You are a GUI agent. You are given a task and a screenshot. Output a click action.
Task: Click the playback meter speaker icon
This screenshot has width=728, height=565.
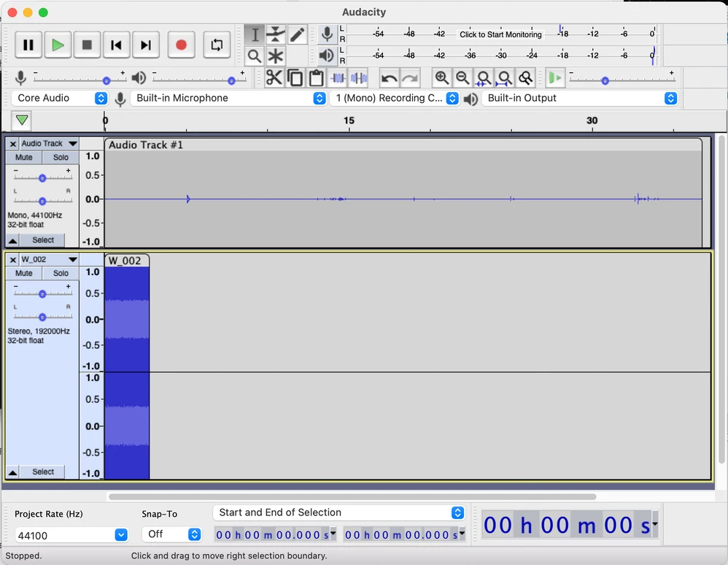point(327,55)
